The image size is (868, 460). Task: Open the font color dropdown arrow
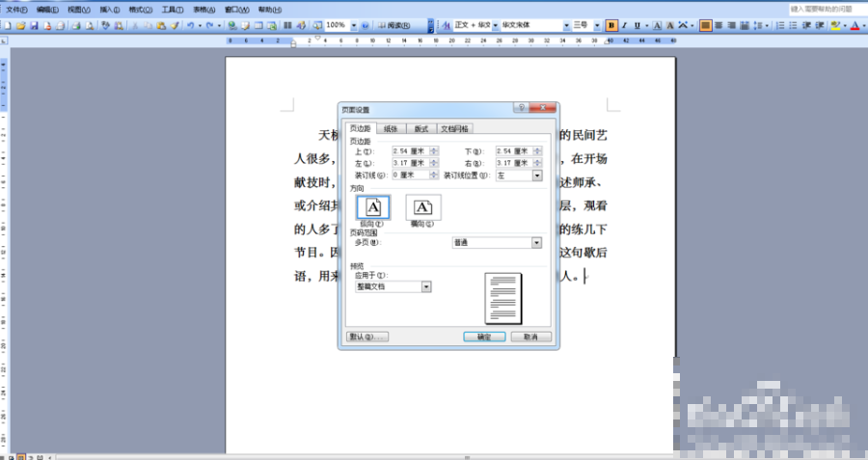[863, 25]
